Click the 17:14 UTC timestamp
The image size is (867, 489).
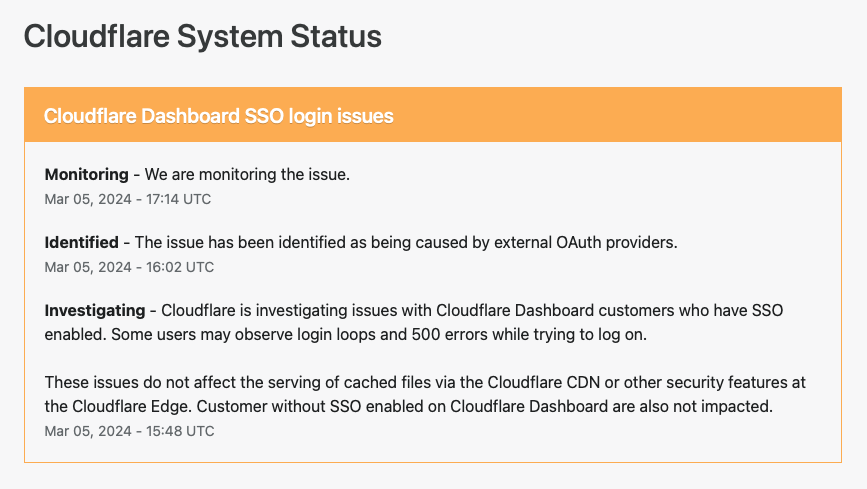(x=127, y=199)
